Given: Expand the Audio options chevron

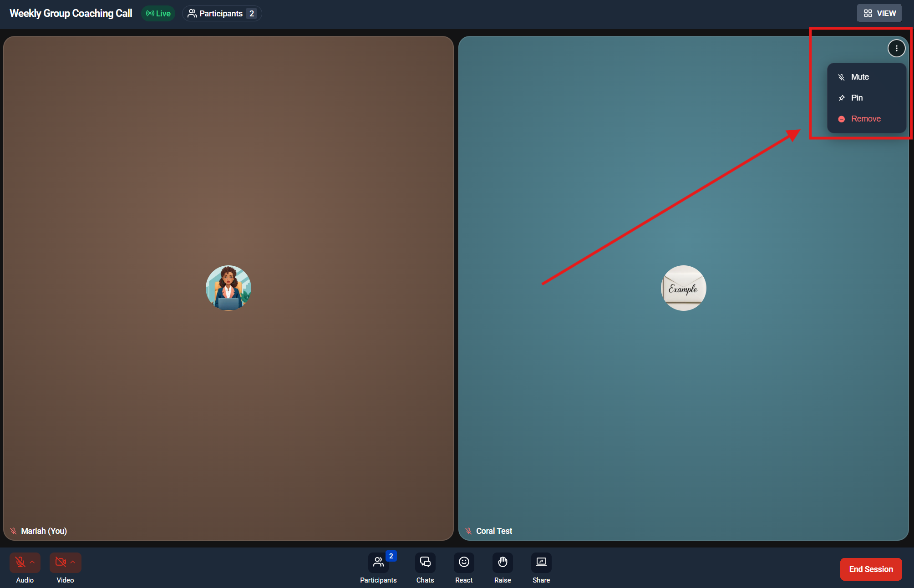Looking at the screenshot, I should (32, 563).
